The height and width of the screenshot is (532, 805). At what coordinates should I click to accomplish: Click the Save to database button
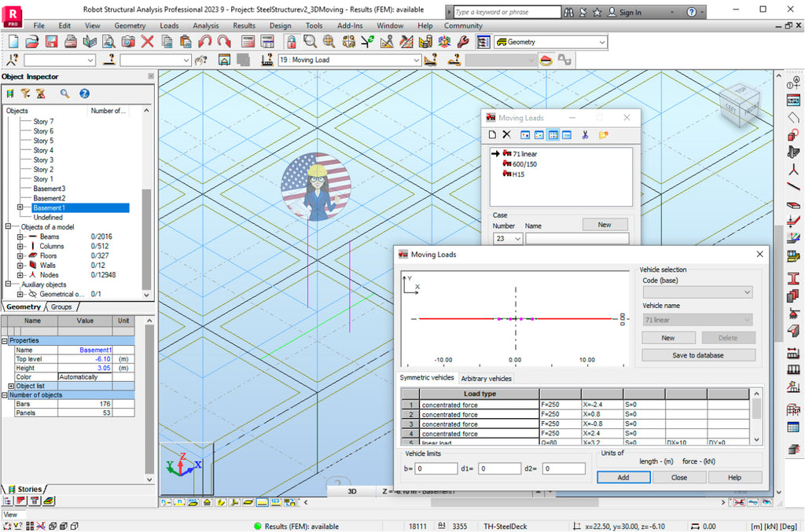pyautogui.click(x=697, y=354)
